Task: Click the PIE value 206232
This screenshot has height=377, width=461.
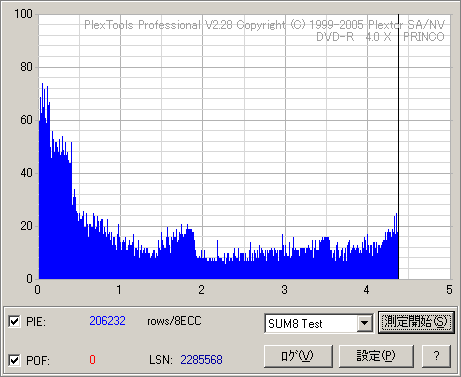Action: pyautogui.click(x=107, y=321)
